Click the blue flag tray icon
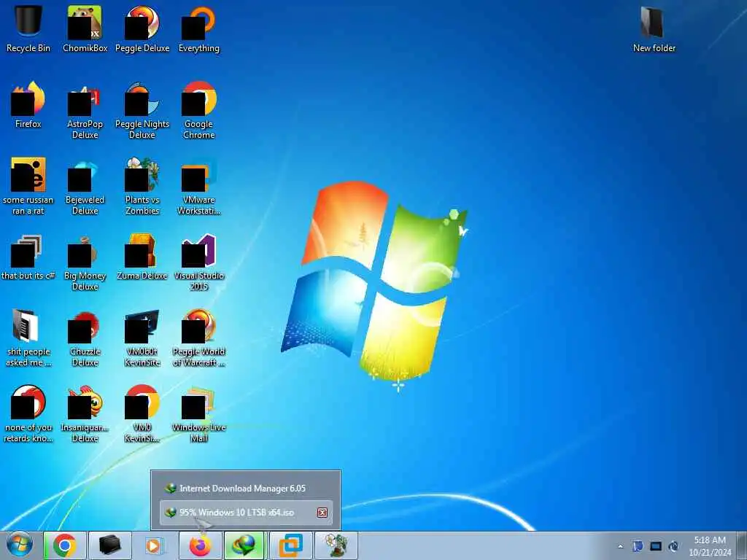Screen dimensions: 747x560 click(638, 546)
